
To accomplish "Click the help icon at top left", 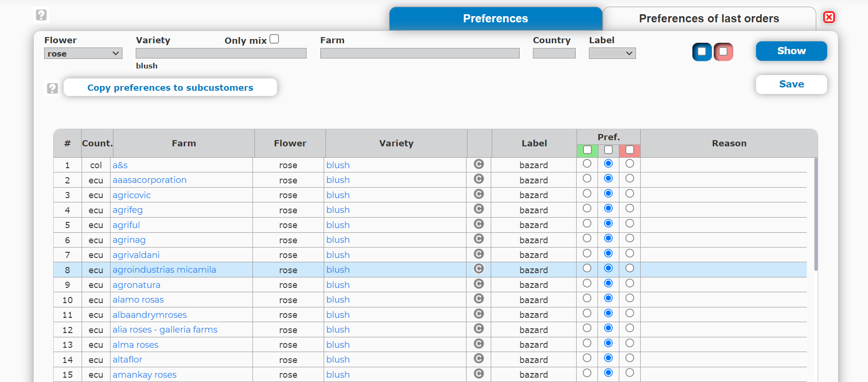I will pyautogui.click(x=41, y=15).
